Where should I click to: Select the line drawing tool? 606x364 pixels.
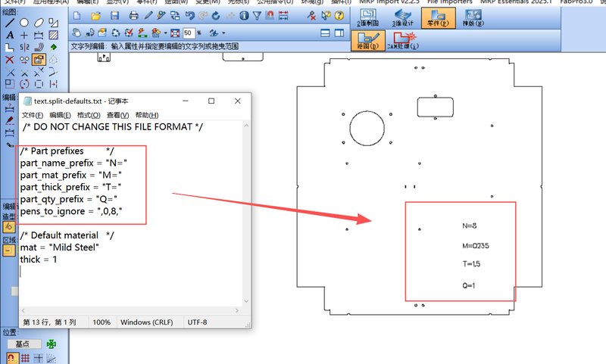tap(10, 23)
